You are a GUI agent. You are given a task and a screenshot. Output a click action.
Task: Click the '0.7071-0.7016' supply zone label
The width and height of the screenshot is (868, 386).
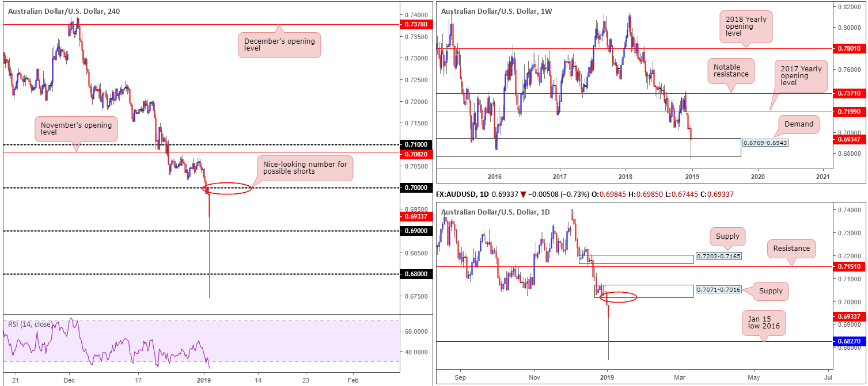click(718, 289)
